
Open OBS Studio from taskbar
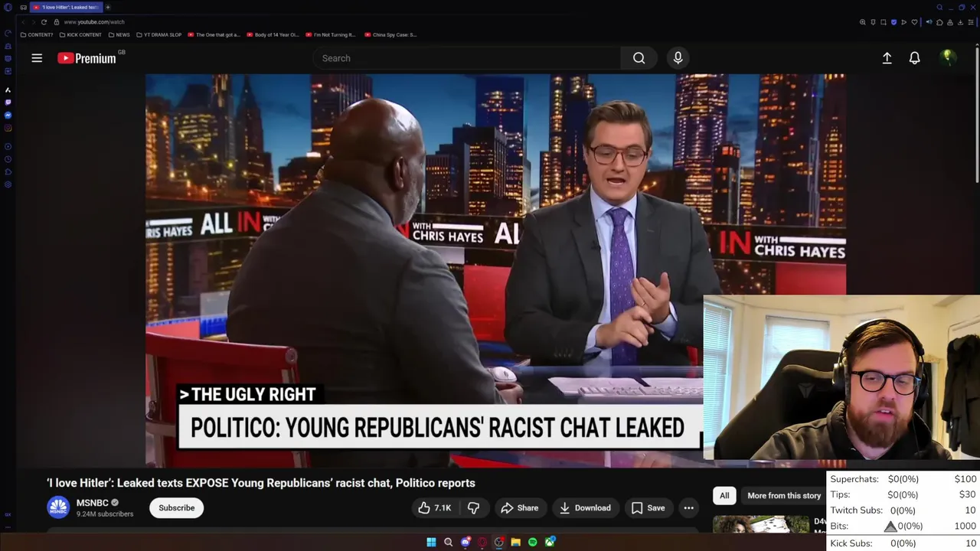498,542
